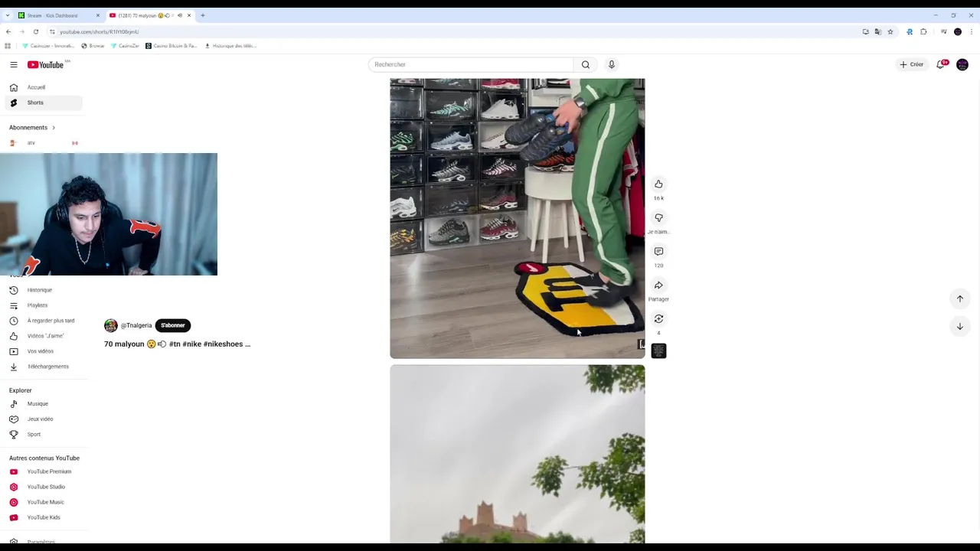Open the Browse bookmark
This screenshot has width=980, height=551.
(x=93, y=46)
